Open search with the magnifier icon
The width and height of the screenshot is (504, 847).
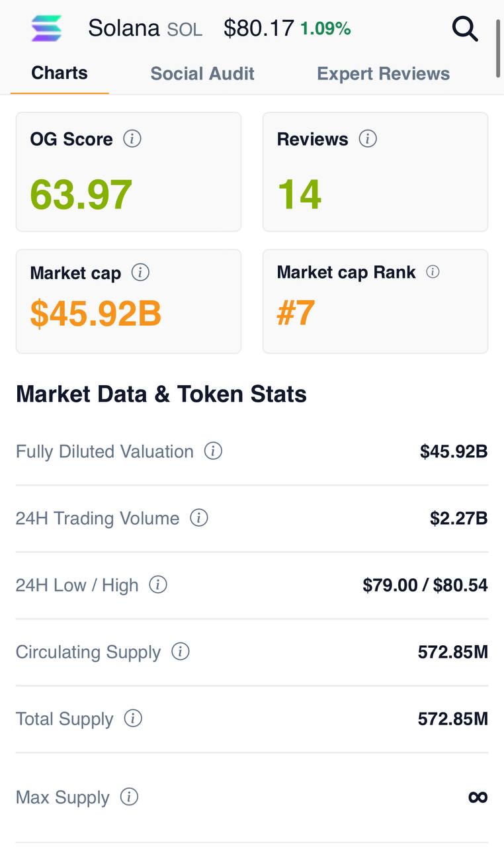464,29
